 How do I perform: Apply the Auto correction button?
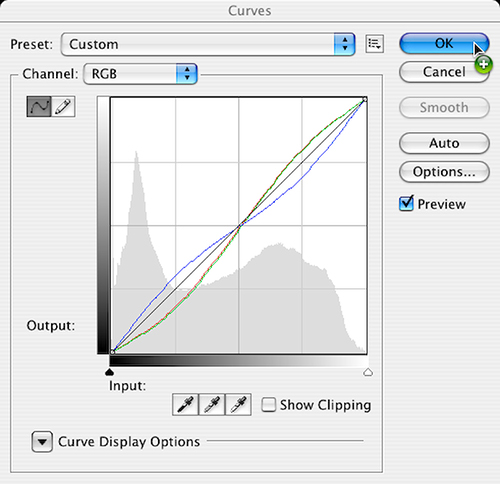click(x=444, y=143)
